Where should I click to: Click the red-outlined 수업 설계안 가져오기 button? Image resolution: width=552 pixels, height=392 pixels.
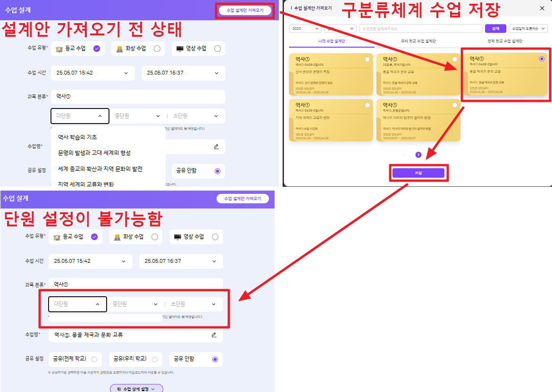245,10
